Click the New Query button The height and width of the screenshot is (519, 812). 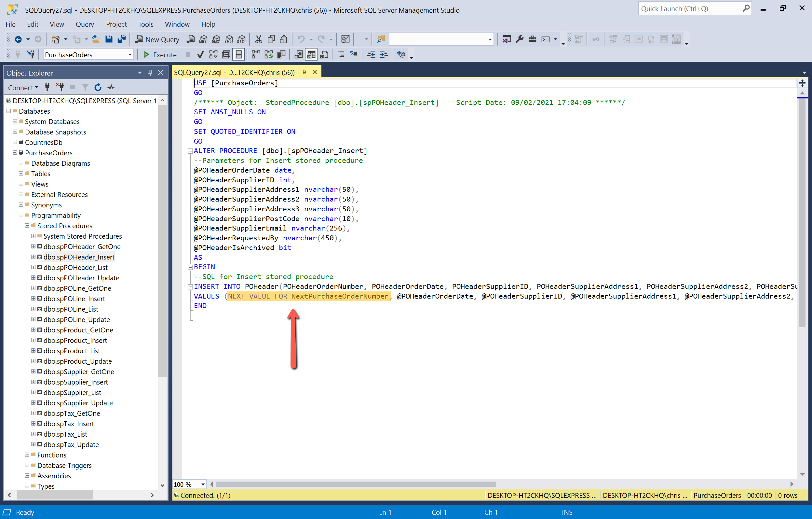click(x=157, y=39)
